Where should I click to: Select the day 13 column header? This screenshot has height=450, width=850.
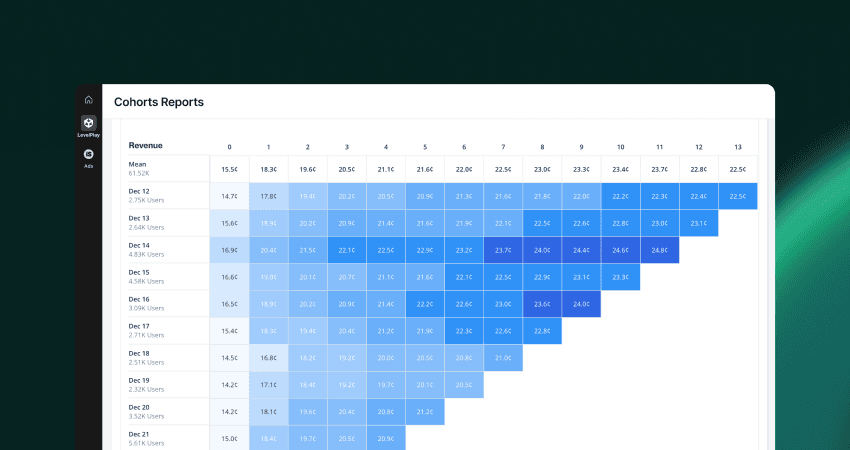click(x=738, y=147)
